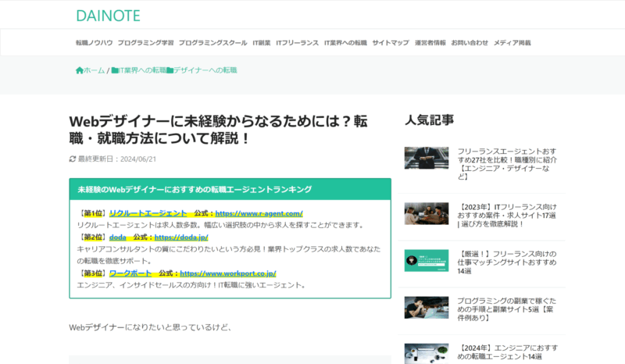Click folder icon before デザイナーへの転職 breadcrumb
625x364 pixels.
170,70
